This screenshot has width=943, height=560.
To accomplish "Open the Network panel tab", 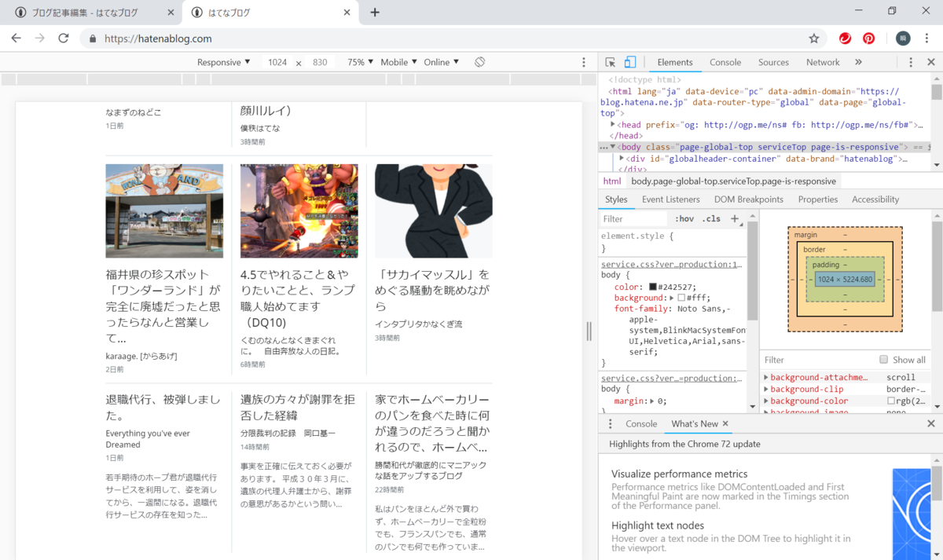I will [x=823, y=62].
